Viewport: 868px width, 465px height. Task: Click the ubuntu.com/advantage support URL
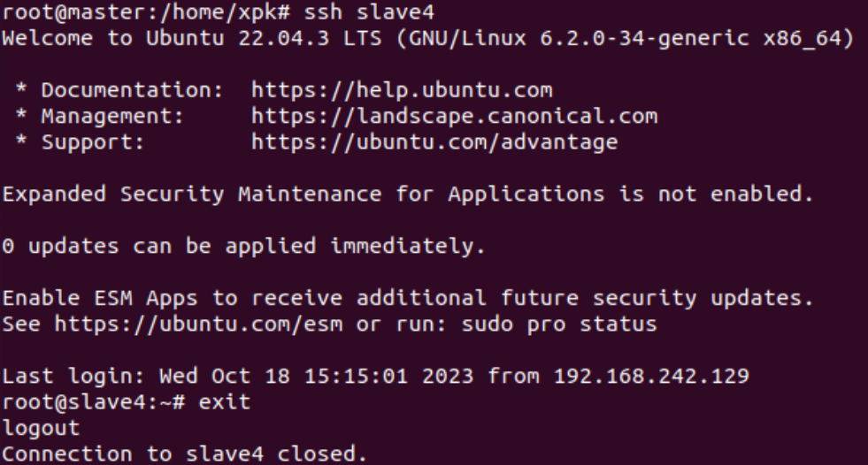point(434,141)
